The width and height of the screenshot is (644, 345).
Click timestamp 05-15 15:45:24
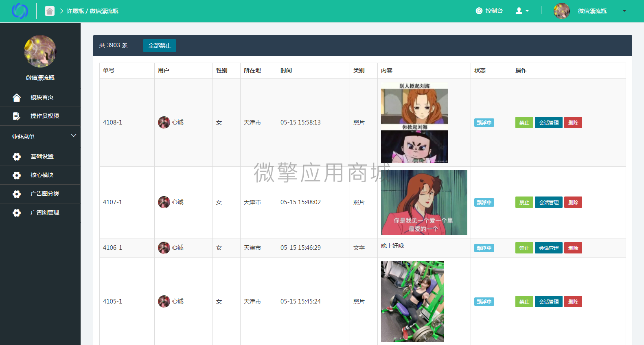tap(300, 301)
